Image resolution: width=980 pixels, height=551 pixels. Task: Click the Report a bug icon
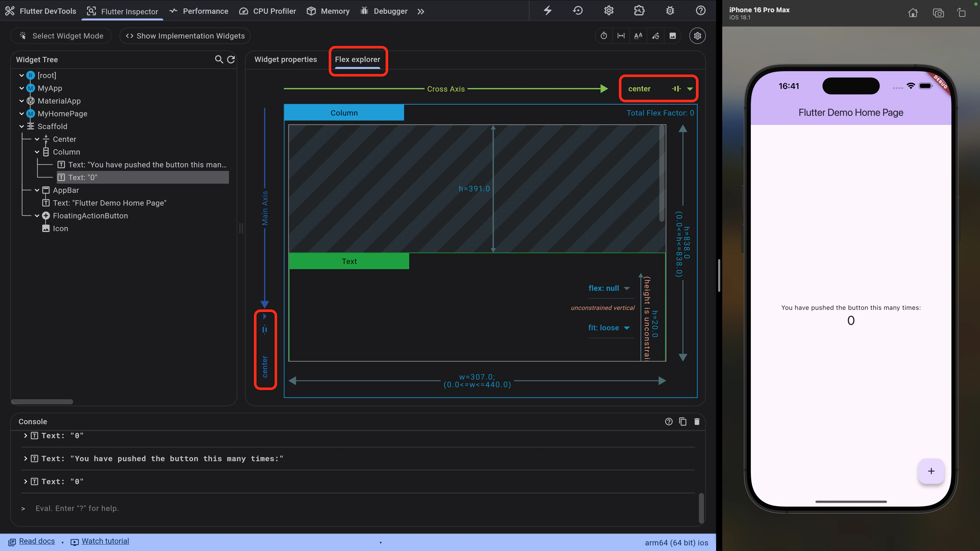(670, 11)
